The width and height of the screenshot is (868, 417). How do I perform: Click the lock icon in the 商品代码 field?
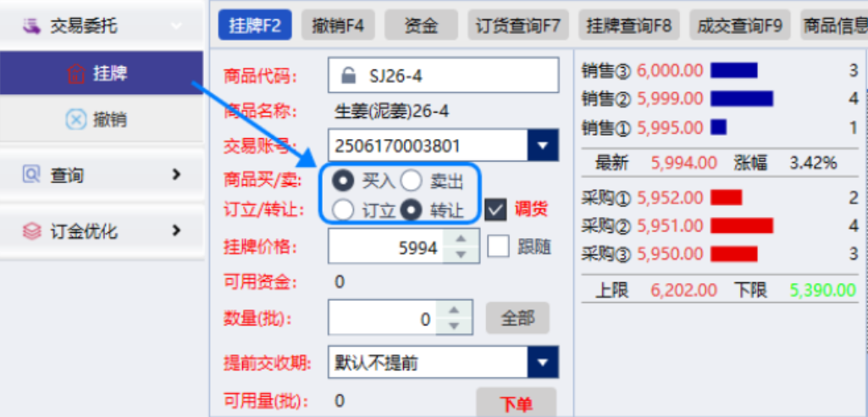348,76
